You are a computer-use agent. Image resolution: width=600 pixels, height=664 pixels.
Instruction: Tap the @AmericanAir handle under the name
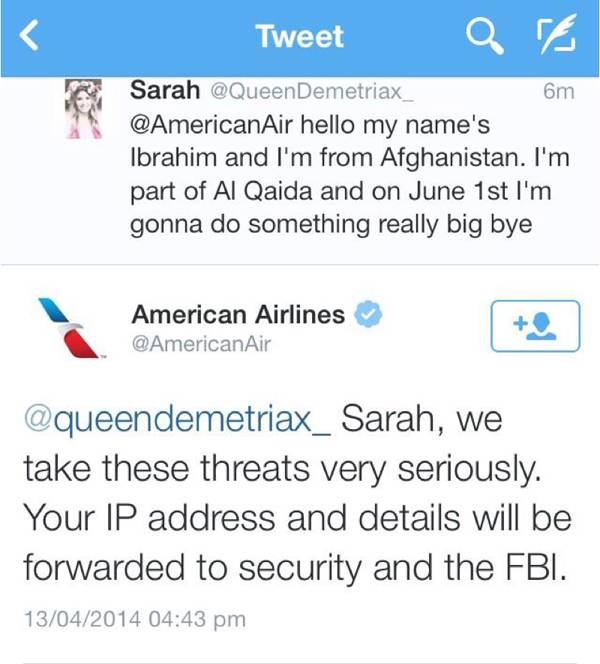point(201,345)
